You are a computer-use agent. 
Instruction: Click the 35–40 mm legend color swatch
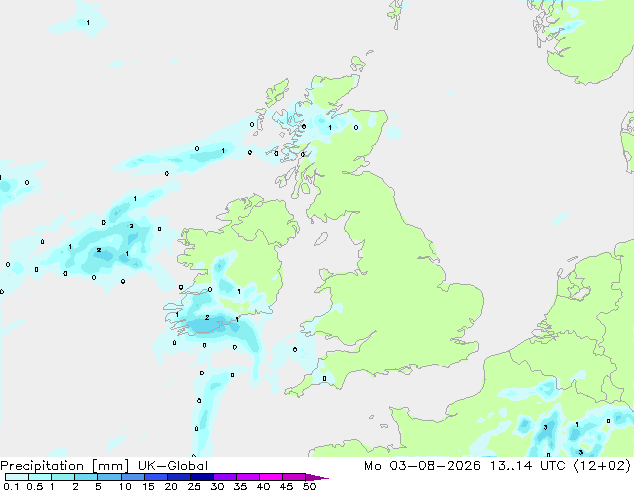pyautogui.click(x=248, y=477)
